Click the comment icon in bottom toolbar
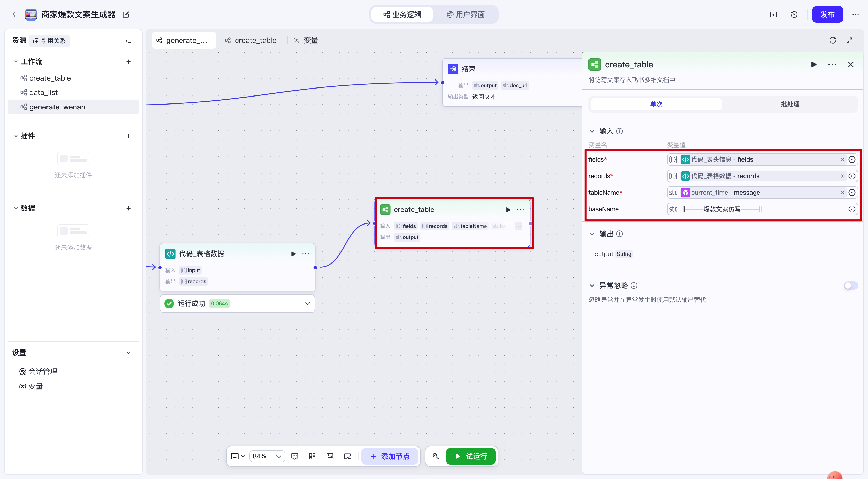The image size is (868, 479). tap(295, 456)
